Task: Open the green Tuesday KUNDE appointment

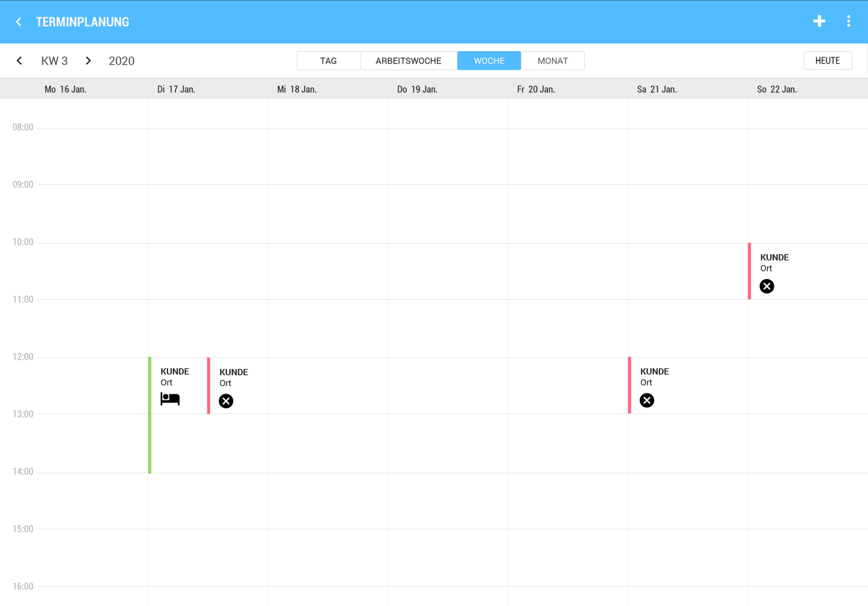Action: click(x=178, y=415)
